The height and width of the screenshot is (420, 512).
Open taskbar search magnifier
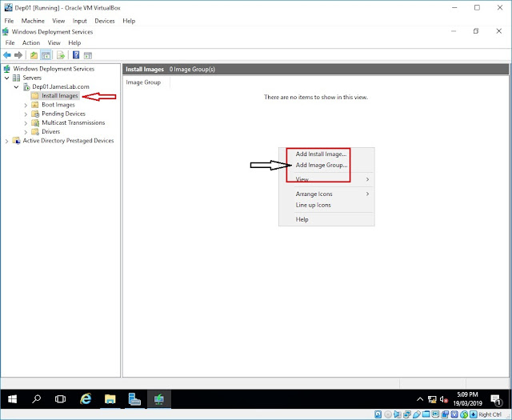click(x=36, y=398)
